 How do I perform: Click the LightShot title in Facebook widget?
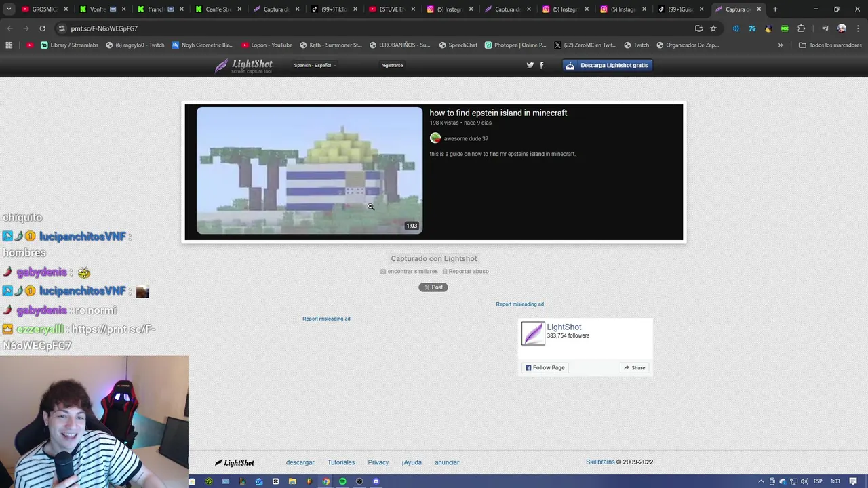[x=564, y=327]
